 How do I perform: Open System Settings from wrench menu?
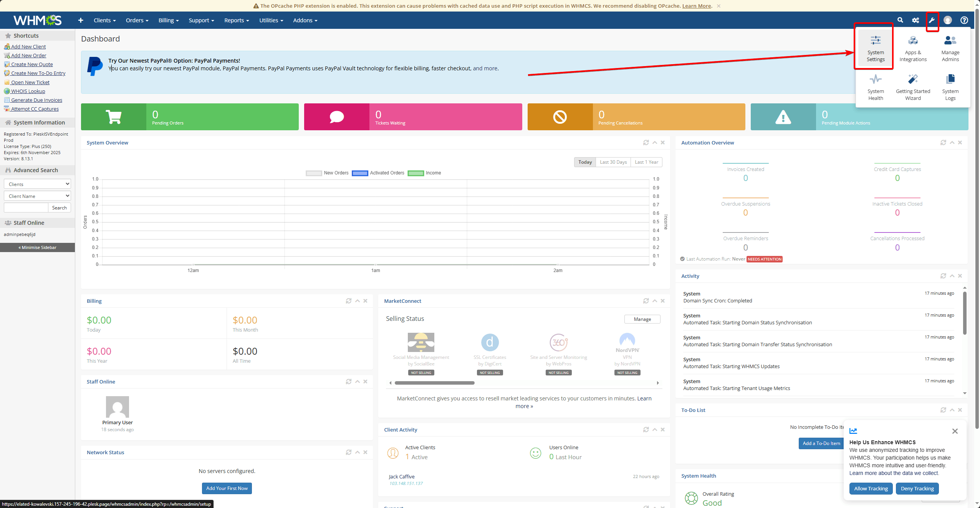pos(875,48)
